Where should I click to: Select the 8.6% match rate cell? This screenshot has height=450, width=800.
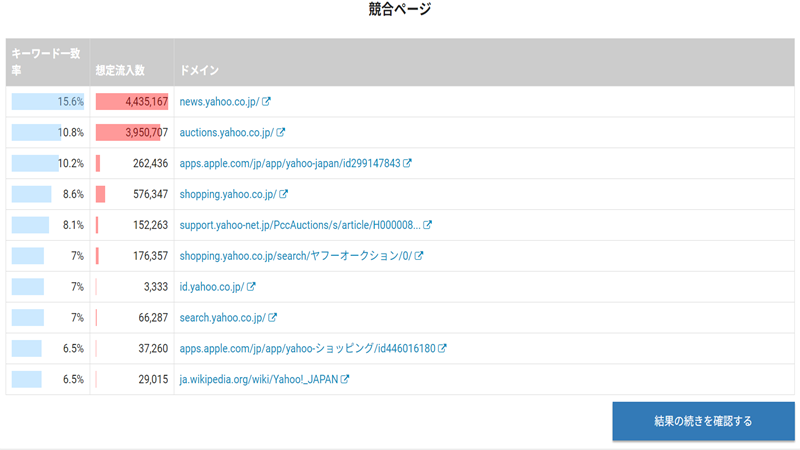click(x=48, y=194)
